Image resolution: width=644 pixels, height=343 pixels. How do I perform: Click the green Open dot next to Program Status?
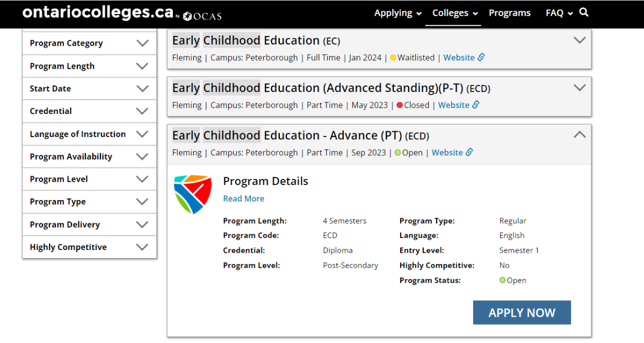502,280
